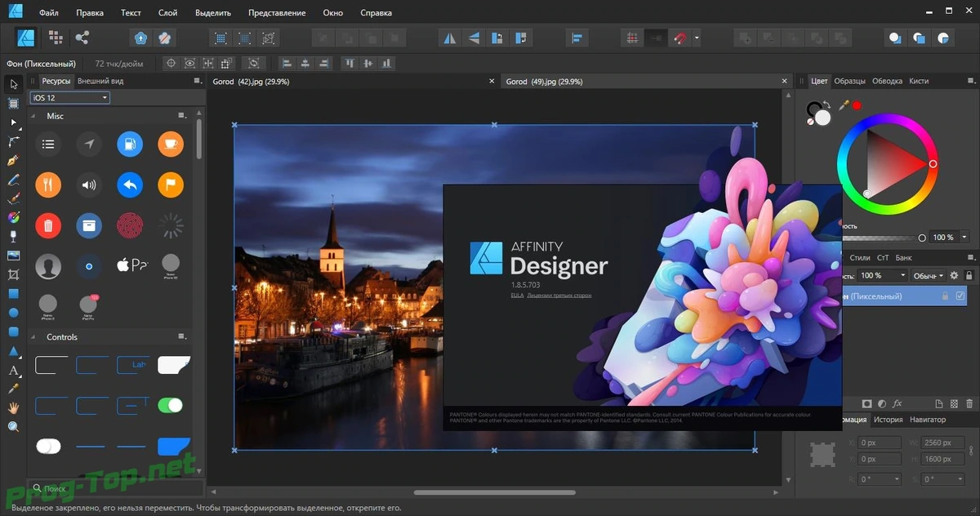This screenshot has width=980, height=516.
Task: Select the Color Picker eyedropper tool
Action: tap(14, 389)
